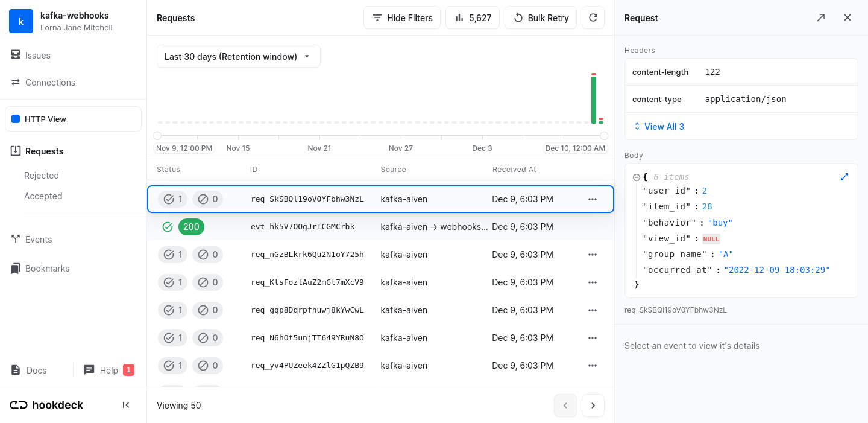Open the metrics view showing 5,627

tap(473, 17)
